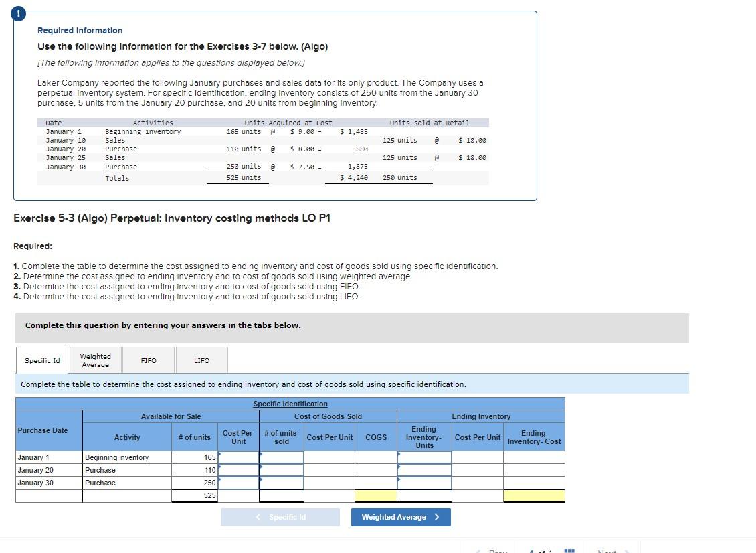This screenshot has height=553, width=756.
Task: Click January 30 COGS amount cell
Action: (x=375, y=483)
